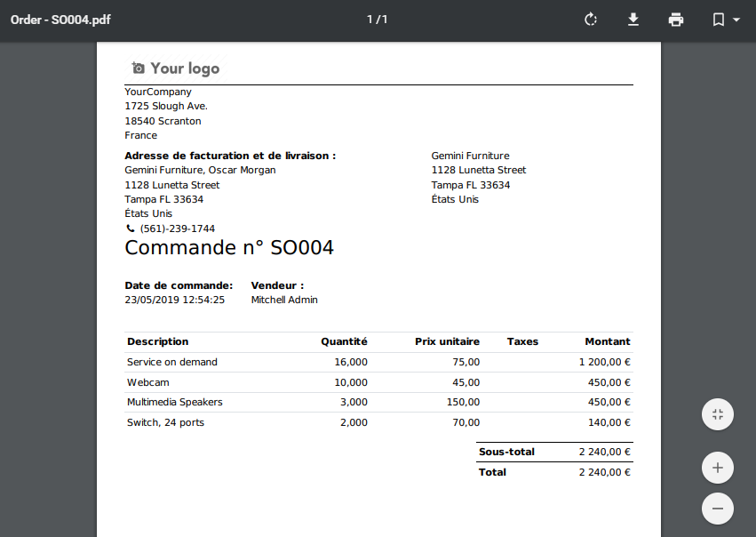Select the page number indicator 1 / 1
This screenshot has width=756, height=537.
click(x=378, y=20)
